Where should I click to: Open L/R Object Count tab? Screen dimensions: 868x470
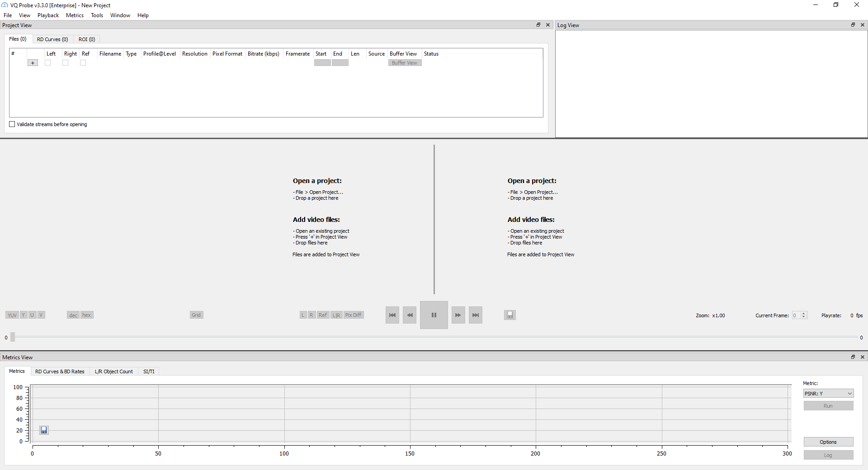114,371
